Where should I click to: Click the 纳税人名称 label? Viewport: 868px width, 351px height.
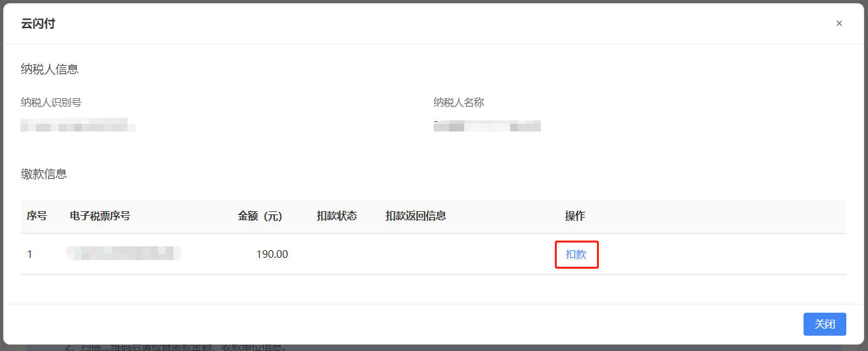[459, 102]
